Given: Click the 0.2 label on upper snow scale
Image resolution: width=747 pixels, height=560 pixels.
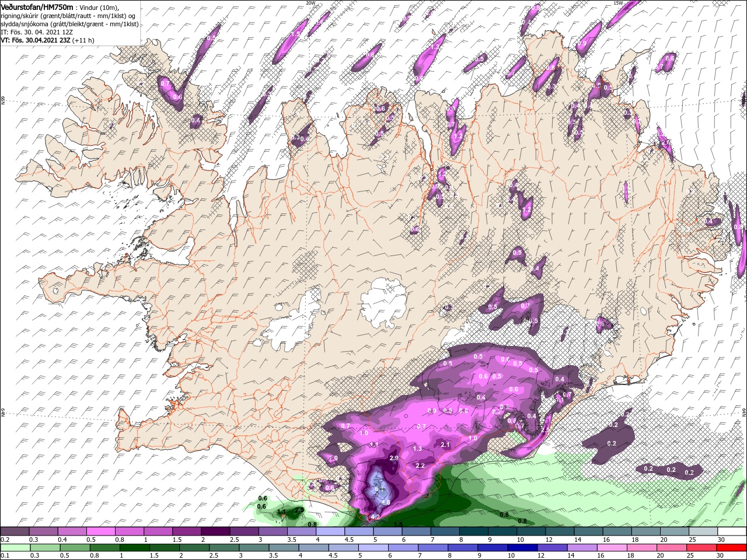Looking at the screenshot, I should pos(5,540).
